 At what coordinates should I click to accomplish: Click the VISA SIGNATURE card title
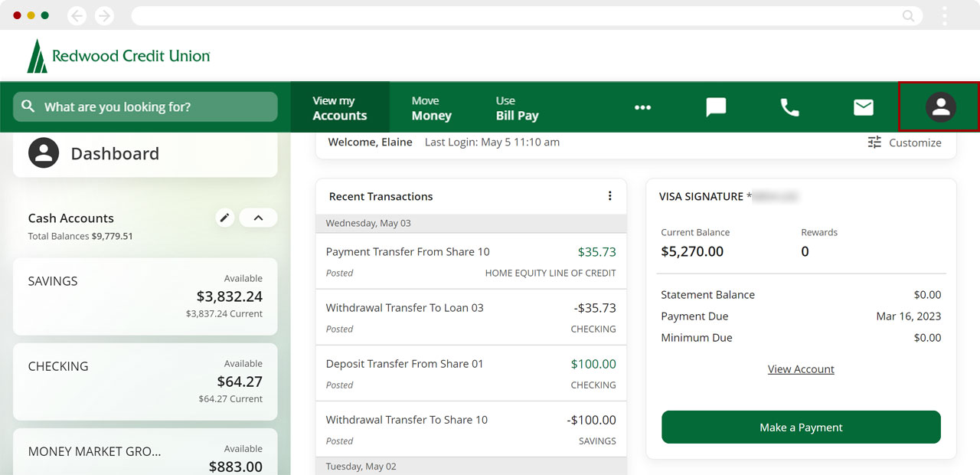pyautogui.click(x=701, y=197)
